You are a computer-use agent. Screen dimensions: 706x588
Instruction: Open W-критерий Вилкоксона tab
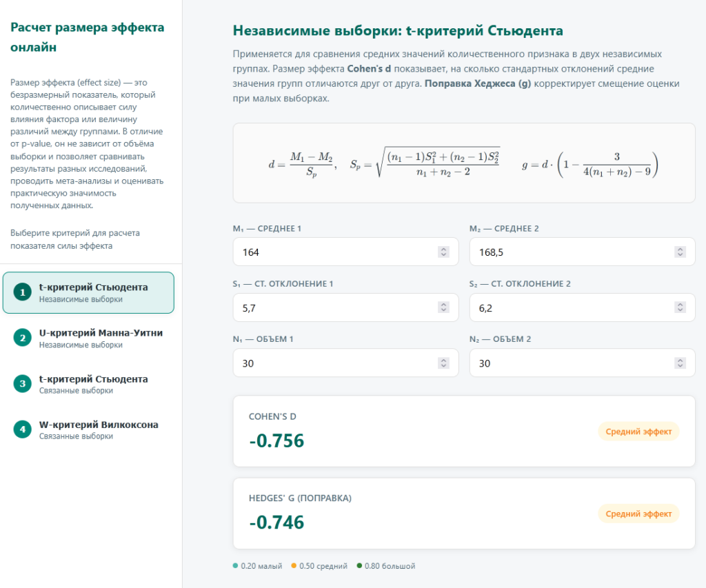click(88, 430)
